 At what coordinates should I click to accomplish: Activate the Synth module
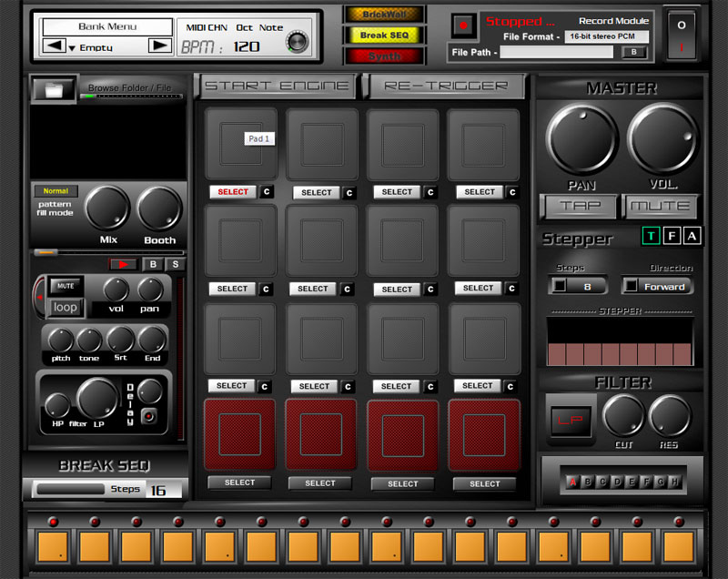pos(384,56)
